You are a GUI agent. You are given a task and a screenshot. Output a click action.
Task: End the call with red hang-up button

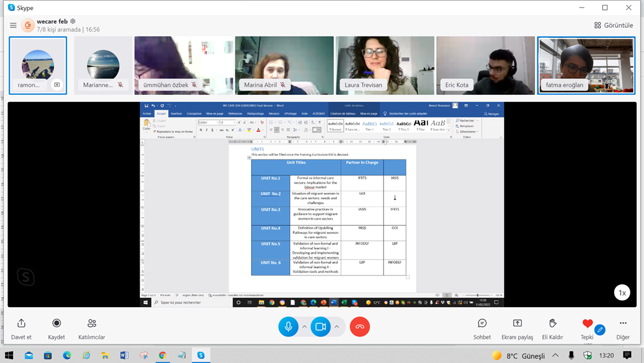(359, 326)
